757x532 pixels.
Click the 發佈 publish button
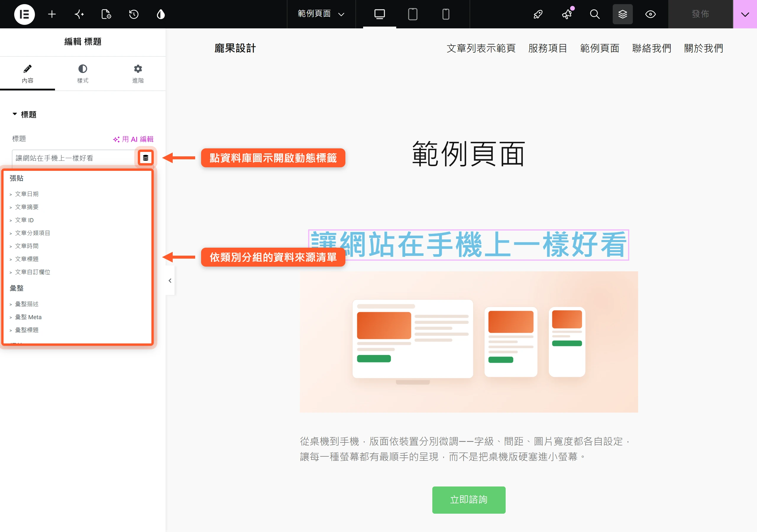(700, 14)
